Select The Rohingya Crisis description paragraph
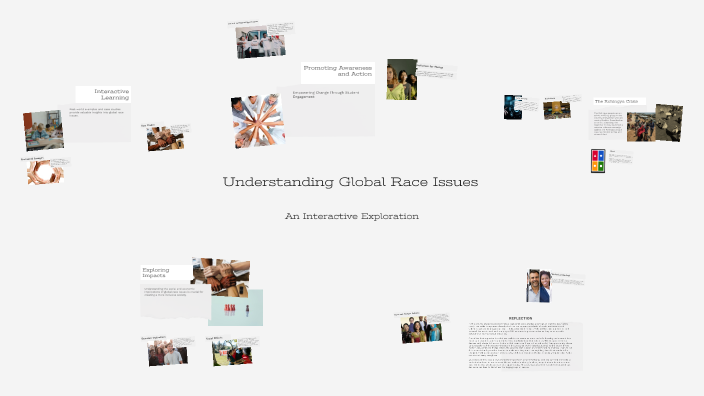Screen dimensions: 704x396 (x=608, y=123)
